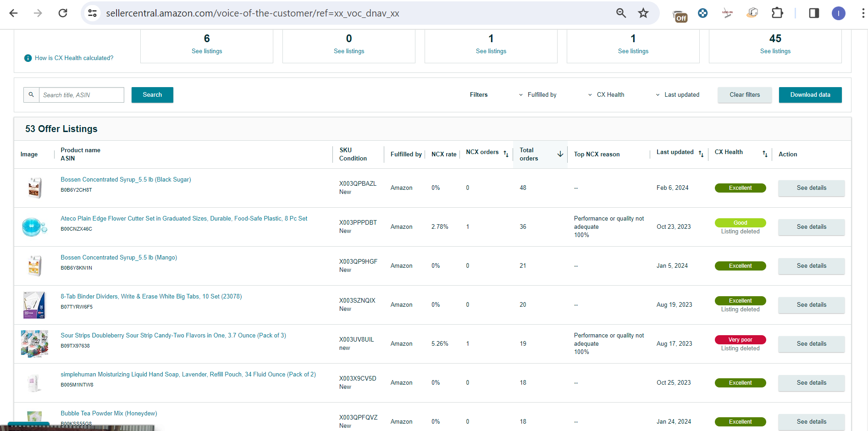Reload the current page
Image resolution: width=868 pixels, height=431 pixels.
[63, 13]
